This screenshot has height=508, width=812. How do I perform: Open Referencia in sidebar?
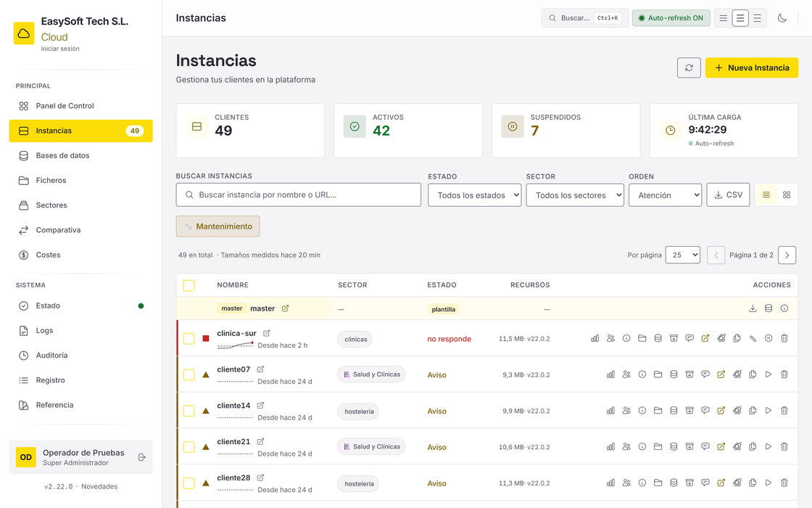80,406
